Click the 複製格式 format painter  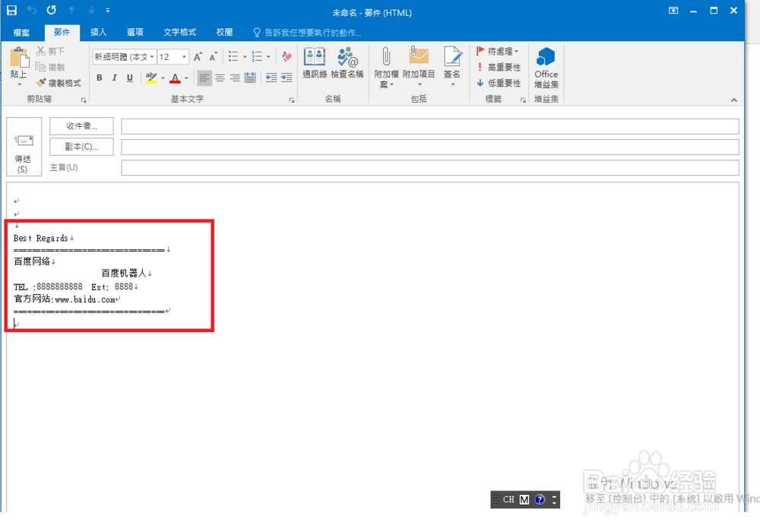58,82
